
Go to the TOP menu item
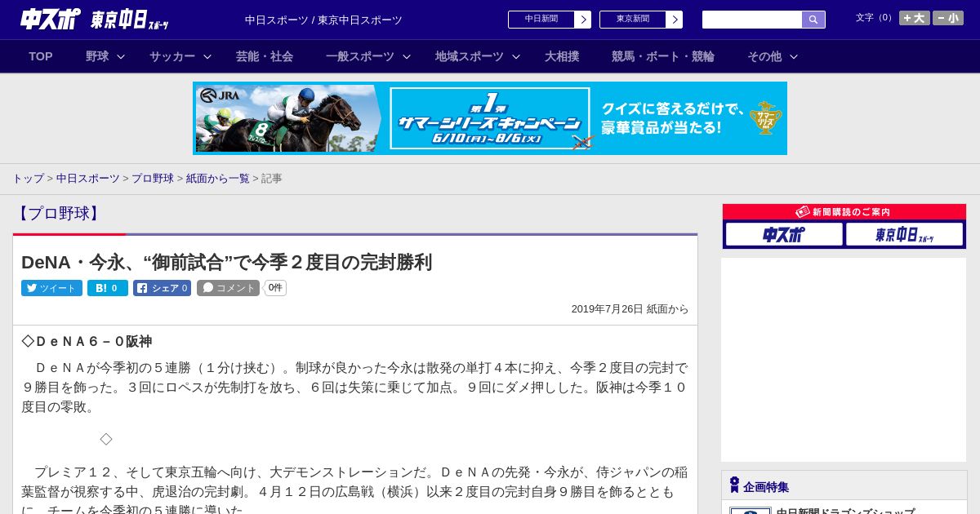pos(41,56)
